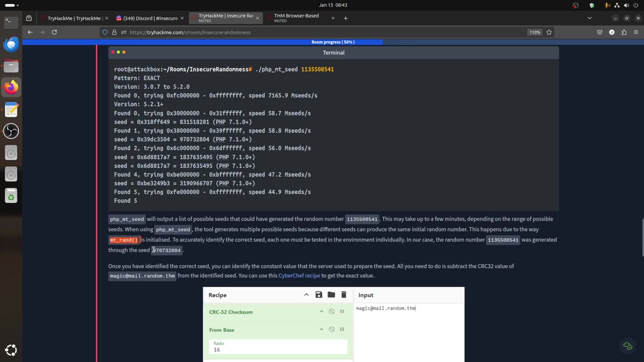Viewport: 644px width, 362px height.
Task: Open the CyberChef recipe link
Action: (x=299, y=276)
